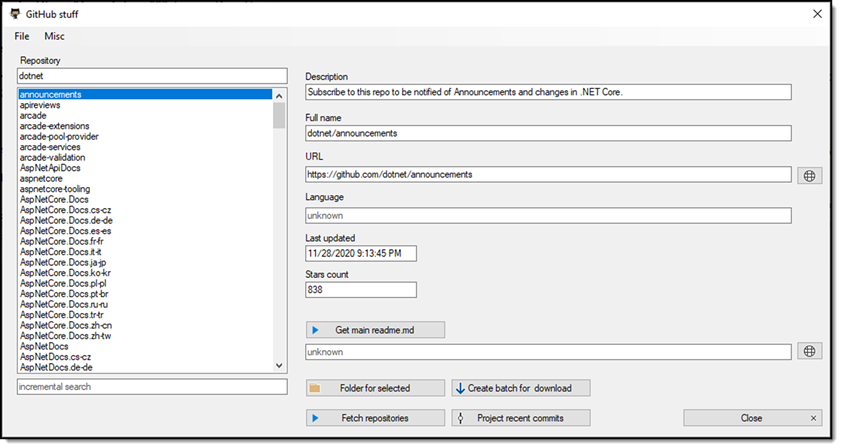The width and height of the screenshot is (841, 448).
Task: Click Folder for selected button
Action: 375,388
